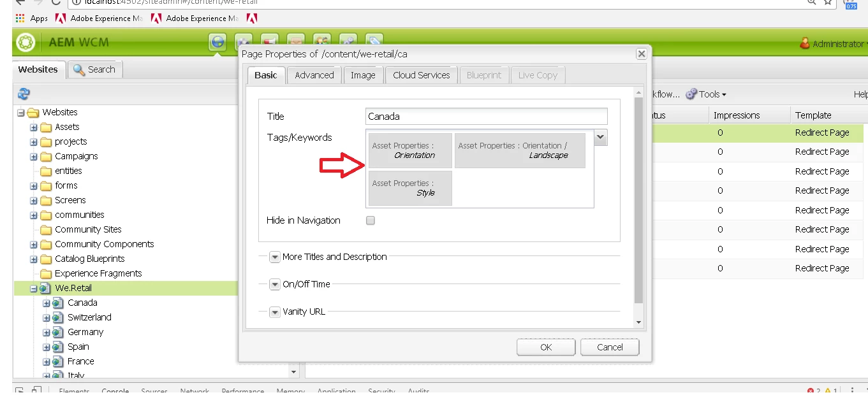This screenshot has width=868, height=402.
Task: Switch to the Advanced tab
Action: coord(314,75)
